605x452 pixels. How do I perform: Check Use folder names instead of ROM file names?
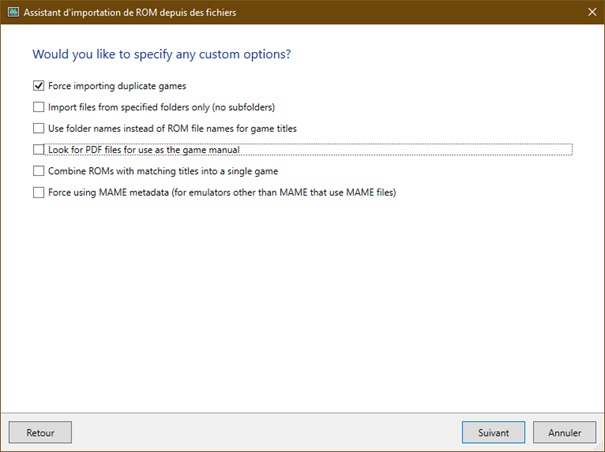(x=39, y=128)
